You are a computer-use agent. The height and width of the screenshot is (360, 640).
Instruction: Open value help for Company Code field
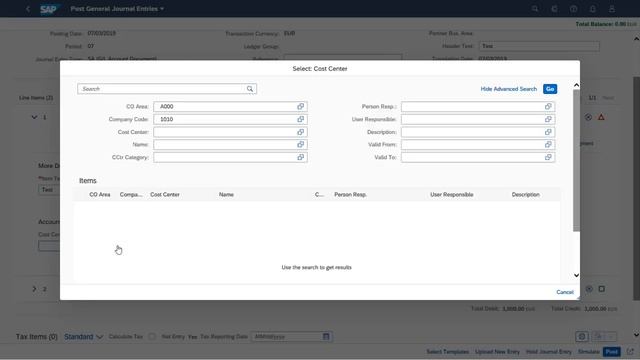[300, 119]
